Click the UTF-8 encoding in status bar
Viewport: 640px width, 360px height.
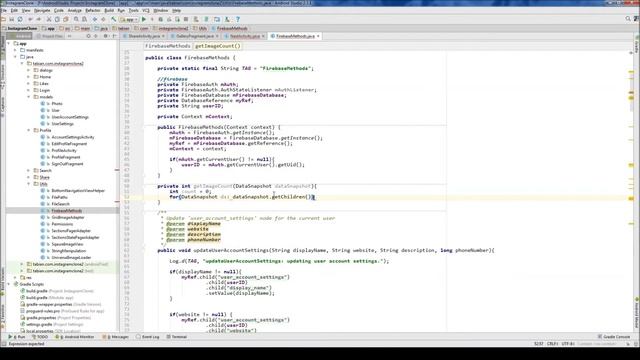tap(568, 344)
